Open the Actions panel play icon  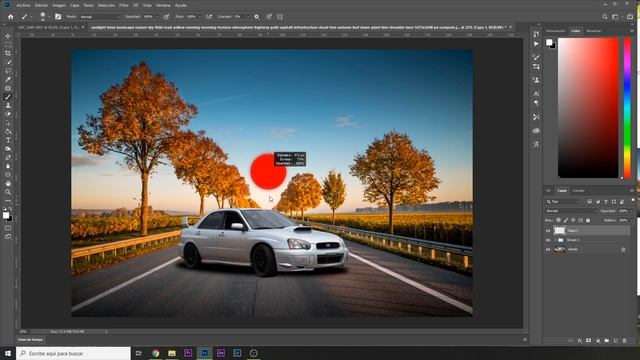(x=536, y=44)
